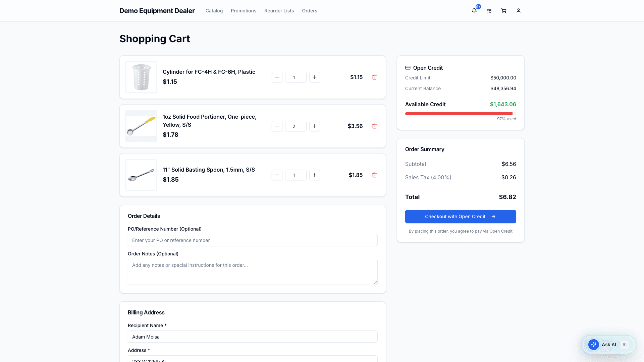Increase quantity of 1oz Food Portioner
This screenshot has height=362, width=644.
[315, 126]
